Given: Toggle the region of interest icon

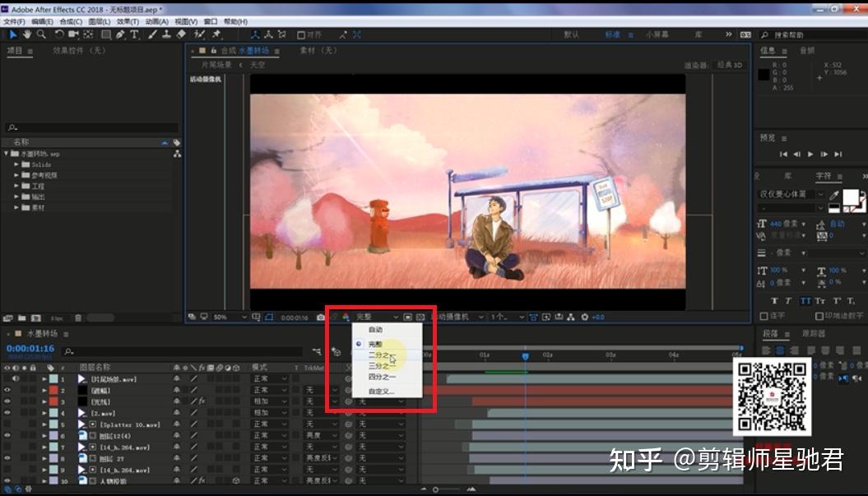Looking at the screenshot, I should 407,318.
